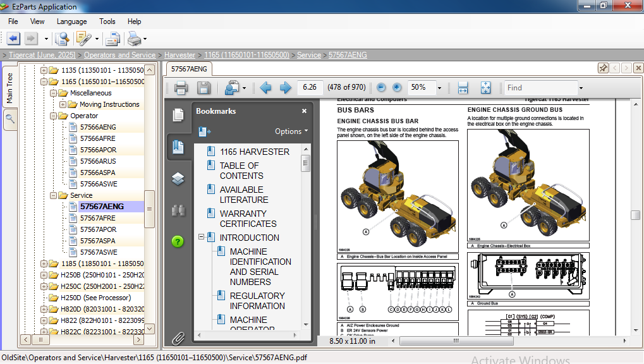The height and width of the screenshot is (364, 644).
Task: Click the fit-width page icon
Action: (463, 87)
